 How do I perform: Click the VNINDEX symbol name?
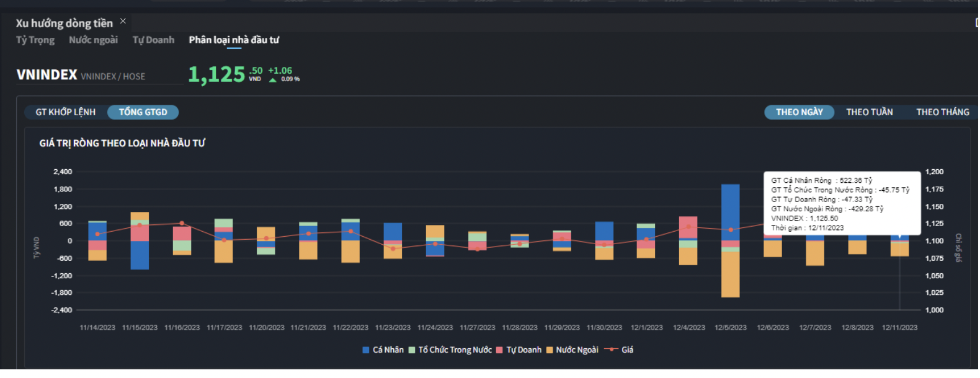tap(47, 75)
